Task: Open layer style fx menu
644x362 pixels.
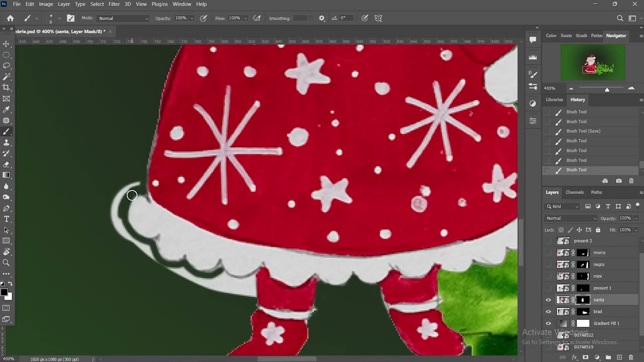Action: tap(574, 357)
